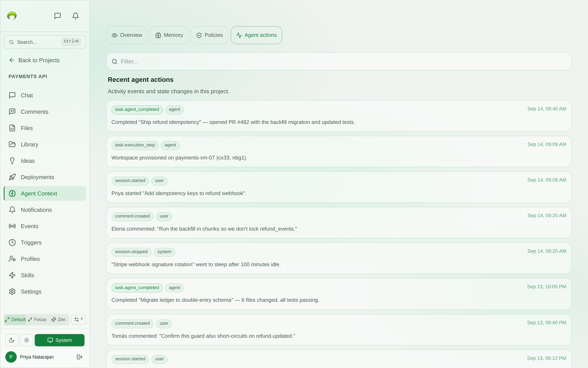Click 'Elena commented' message text

pos(204,229)
